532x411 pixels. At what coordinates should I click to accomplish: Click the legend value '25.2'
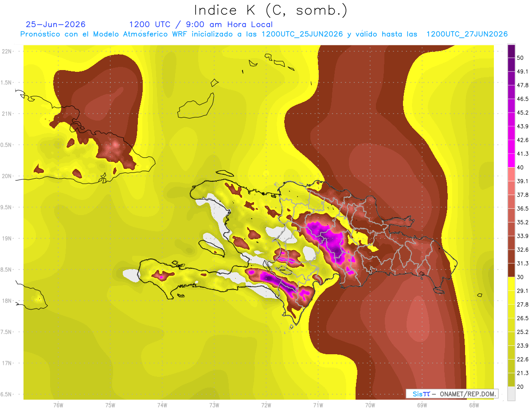pyautogui.click(x=522, y=332)
